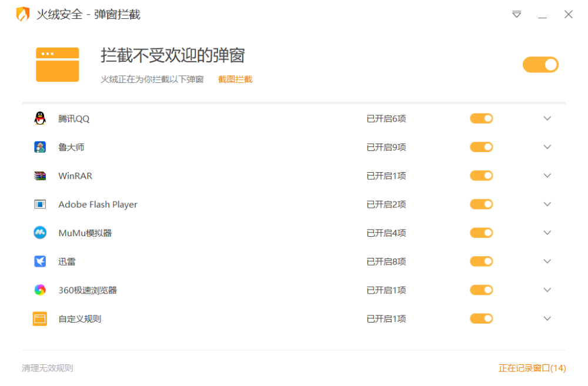The image size is (588, 386).
Task: Select the Adobe Flash Player icon
Action: [x=40, y=204]
